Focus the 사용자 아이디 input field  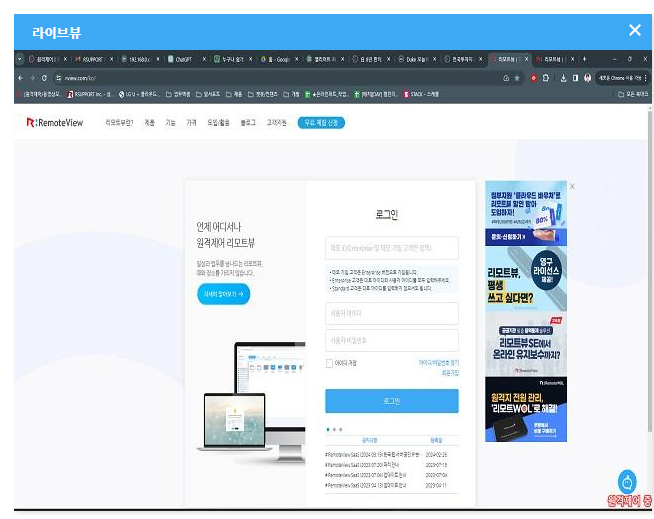[x=392, y=313]
